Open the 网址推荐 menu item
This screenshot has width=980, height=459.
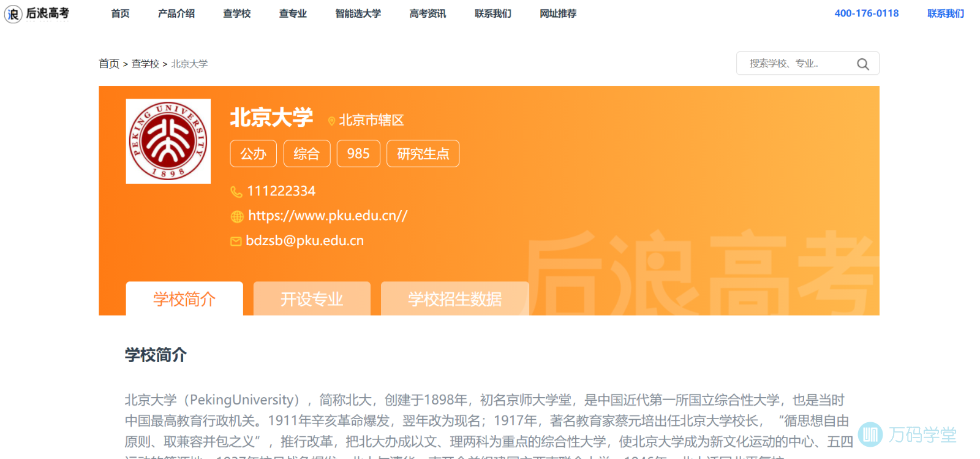pyautogui.click(x=558, y=13)
